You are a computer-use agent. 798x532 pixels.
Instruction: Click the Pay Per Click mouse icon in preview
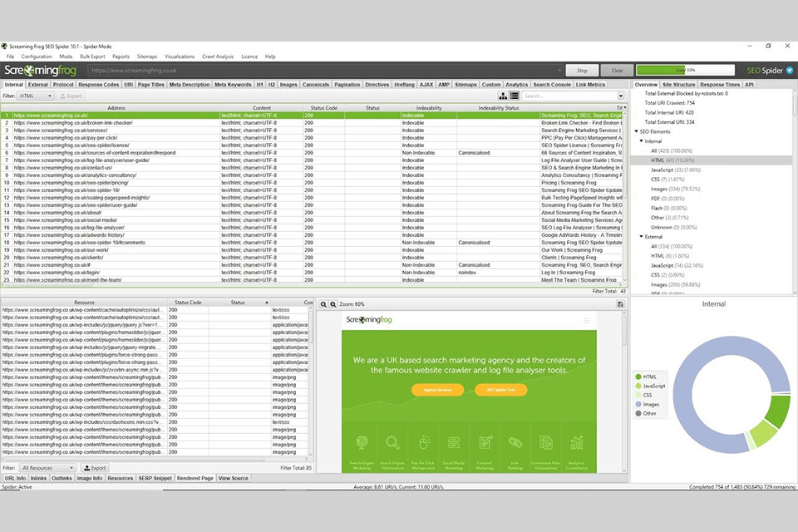pyautogui.click(x=423, y=442)
